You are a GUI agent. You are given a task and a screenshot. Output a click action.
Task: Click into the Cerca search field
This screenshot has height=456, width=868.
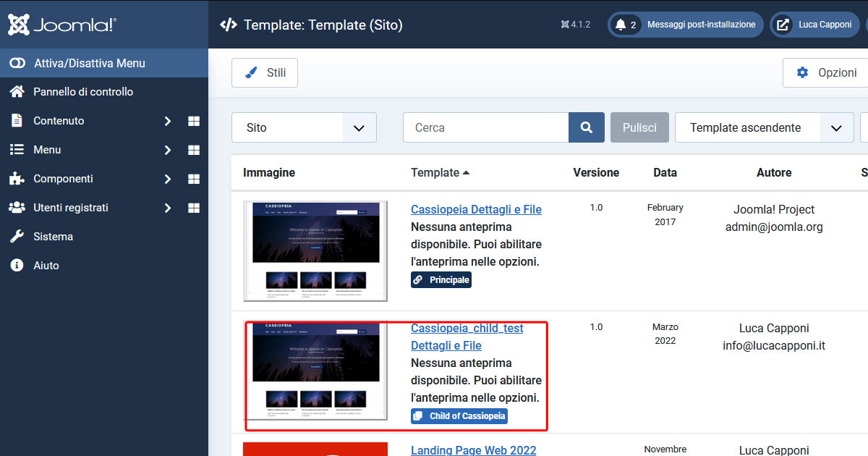pyautogui.click(x=485, y=127)
